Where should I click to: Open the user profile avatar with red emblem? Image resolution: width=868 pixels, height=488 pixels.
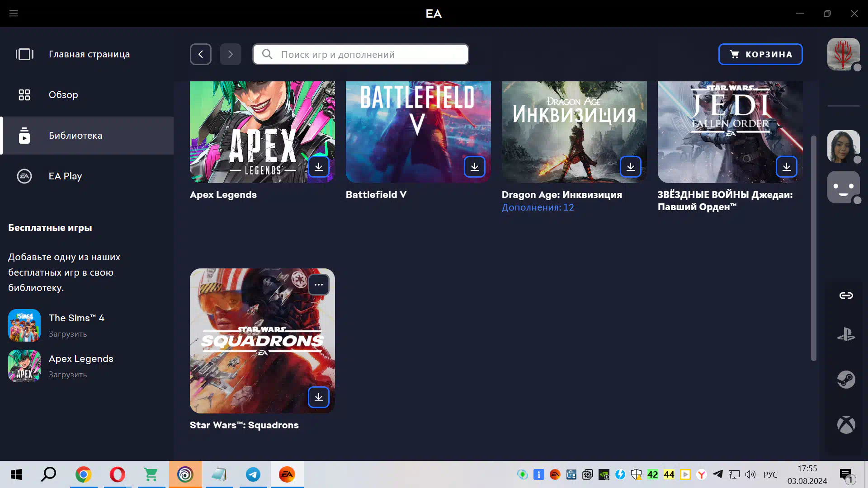tap(844, 54)
